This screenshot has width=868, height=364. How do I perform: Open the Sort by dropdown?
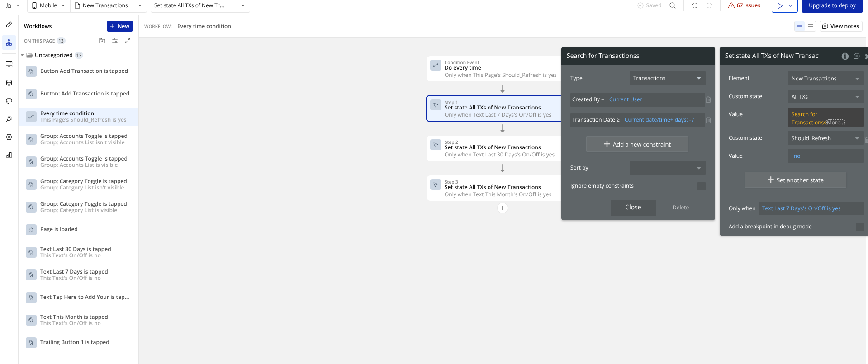tap(667, 168)
